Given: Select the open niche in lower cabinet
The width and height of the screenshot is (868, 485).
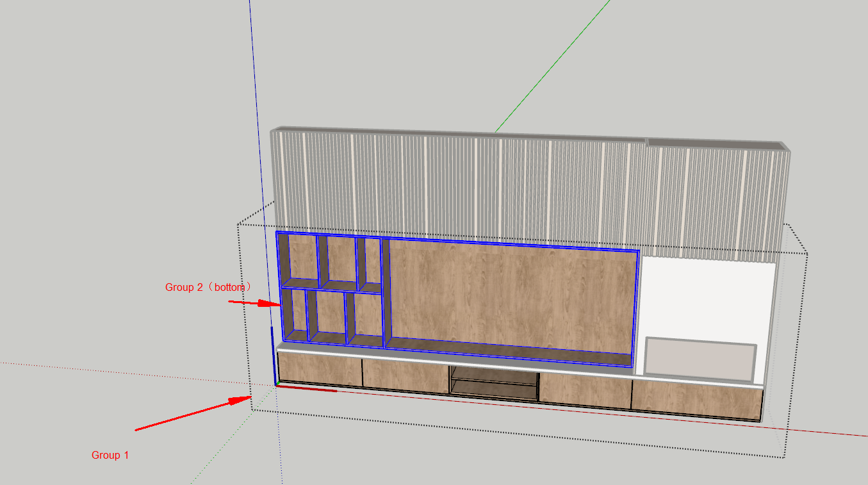Looking at the screenshot, I should coord(493,382).
